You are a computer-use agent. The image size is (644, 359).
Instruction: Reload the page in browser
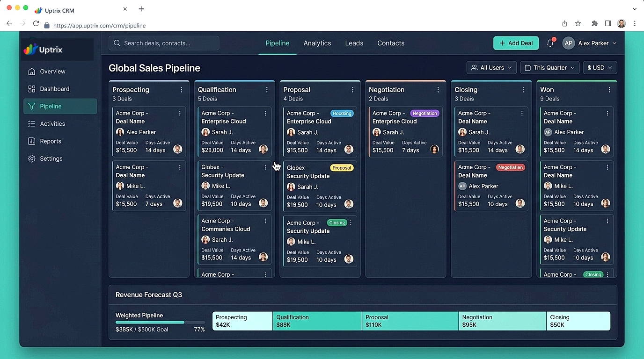(x=36, y=23)
